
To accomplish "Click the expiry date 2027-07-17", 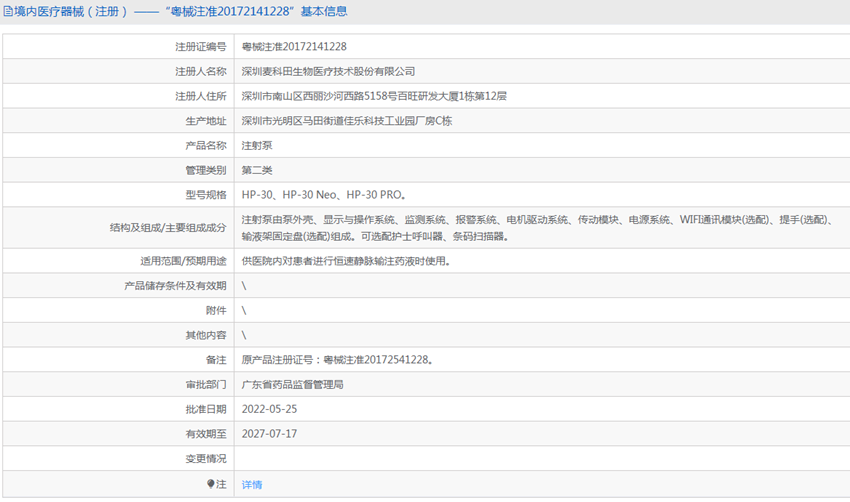I will [x=269, y=434].
